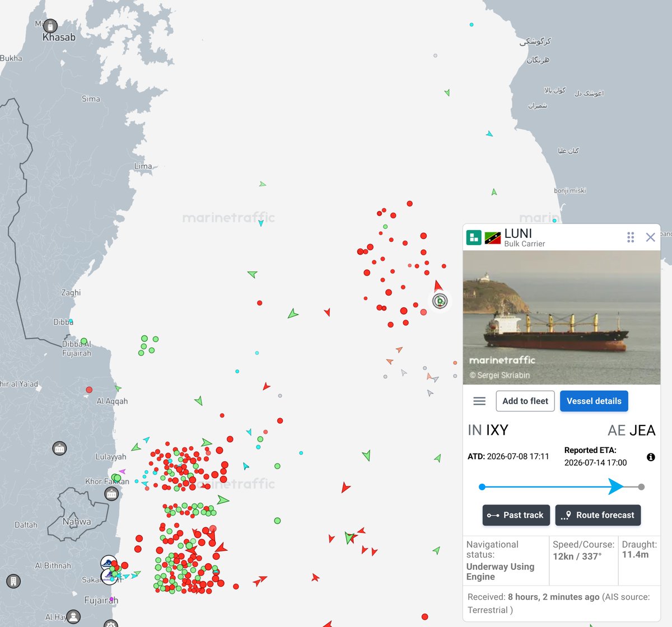Click the Khasab port icon
672x627 pixels.
click(x=50, y=26)
